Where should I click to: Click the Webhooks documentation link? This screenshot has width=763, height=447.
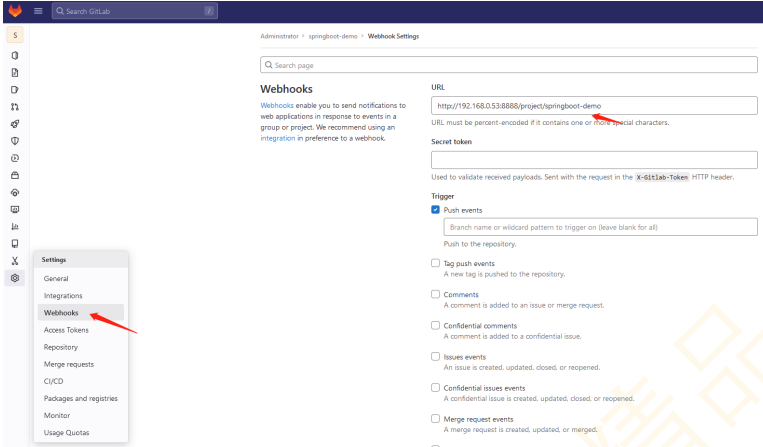(x=277, y=105)
